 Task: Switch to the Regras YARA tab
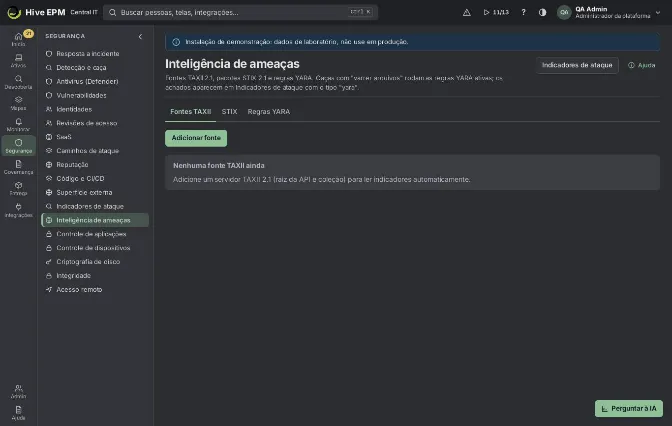269,111
